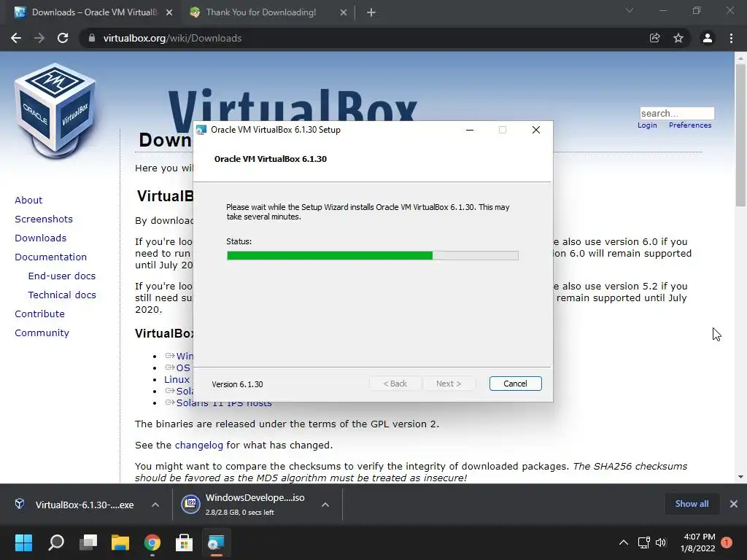Open Technical docs link

tap(62, 295)
